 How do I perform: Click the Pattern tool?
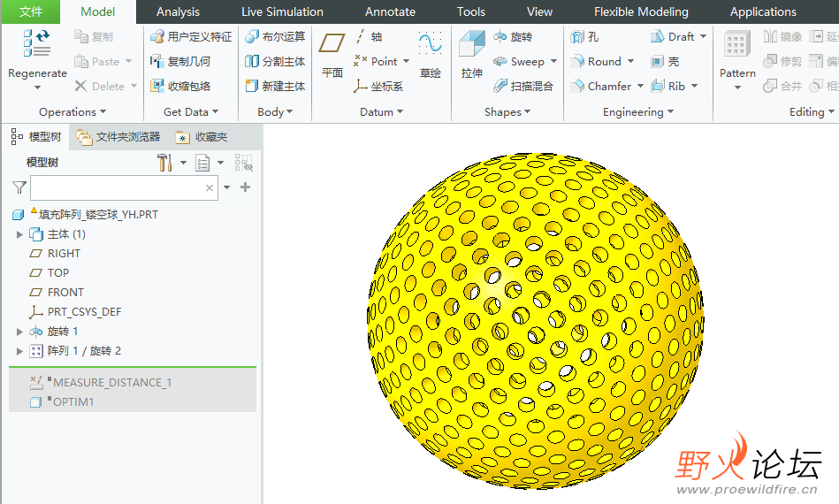[737, 54]
